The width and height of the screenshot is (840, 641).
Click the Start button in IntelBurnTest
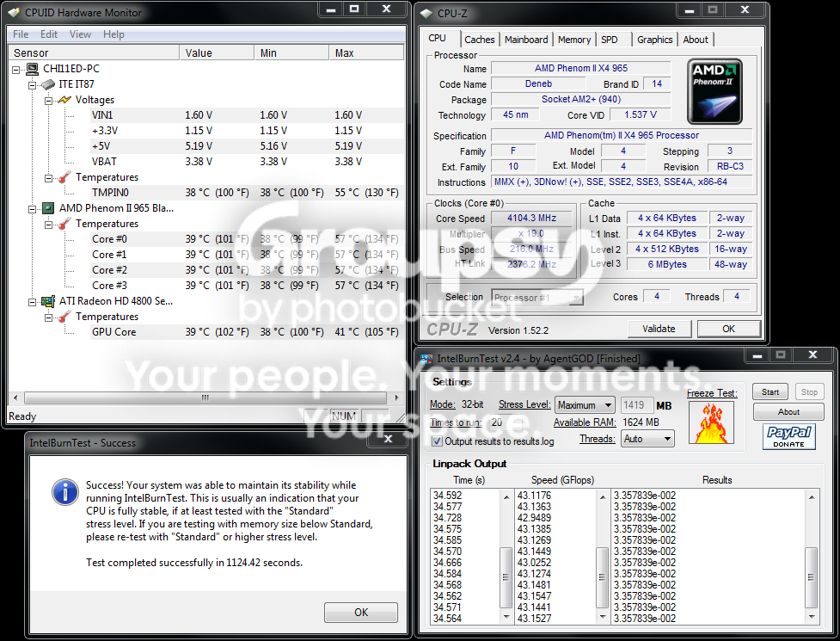[769, 391]
